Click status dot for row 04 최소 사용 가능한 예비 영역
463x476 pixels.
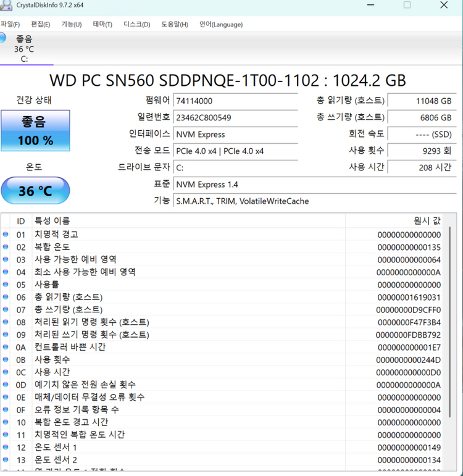pos(6,272)
